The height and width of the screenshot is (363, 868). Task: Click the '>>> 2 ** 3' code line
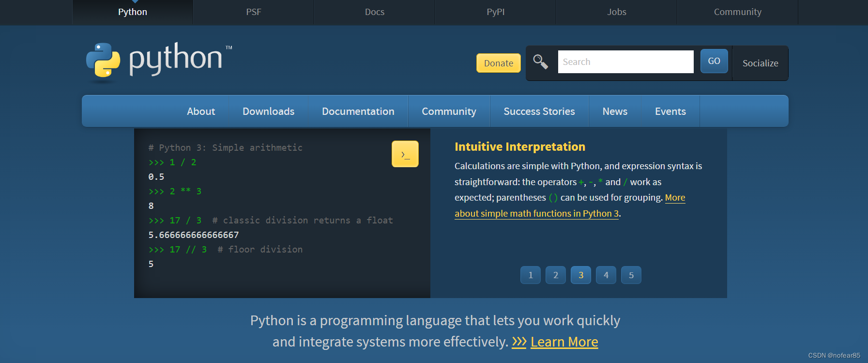click(x=175, y=191)
